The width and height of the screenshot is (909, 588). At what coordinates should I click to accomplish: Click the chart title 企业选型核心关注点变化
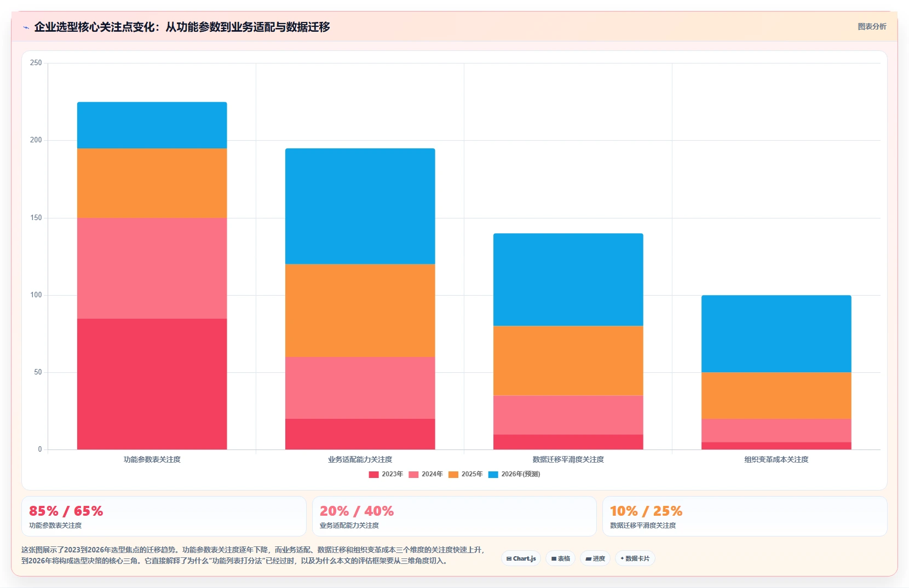click(182, 27)
